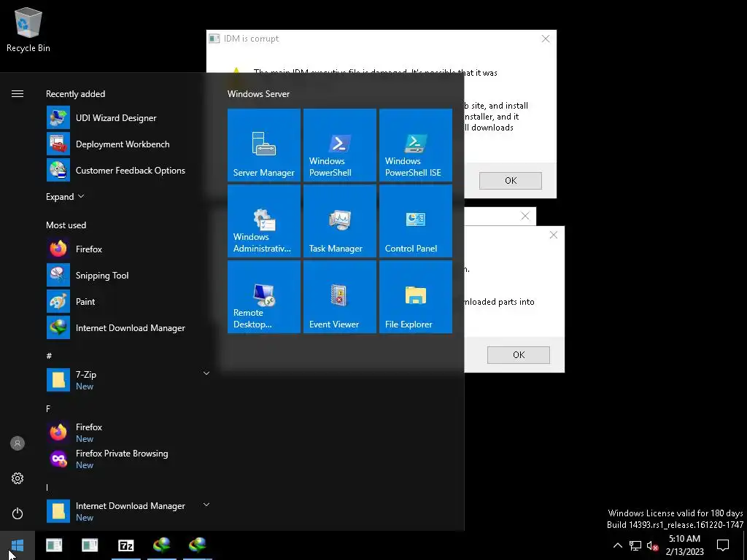This screenshot has width=747, height=560.
Task: Open the Power options
Action: [18, 513]
